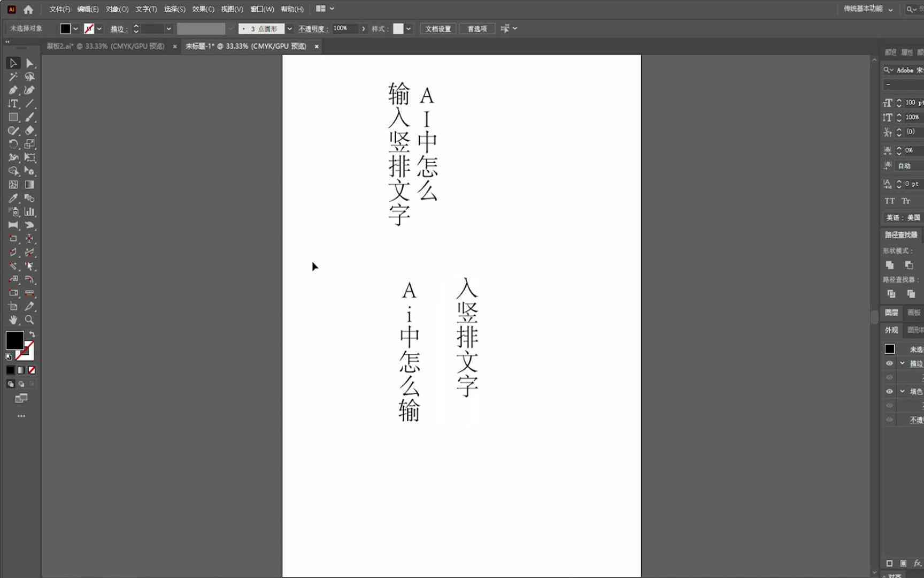Set fill mode to None

click(32, 370)
